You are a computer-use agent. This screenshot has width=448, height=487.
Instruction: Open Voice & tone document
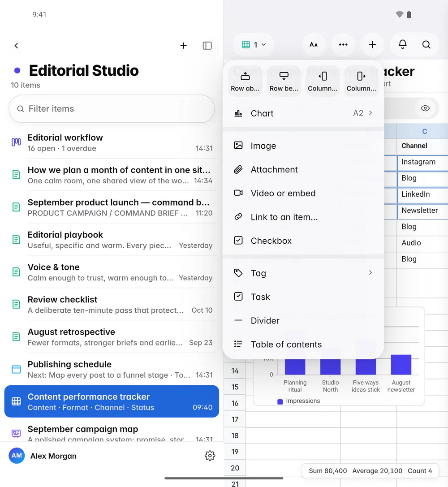(112, 272)
